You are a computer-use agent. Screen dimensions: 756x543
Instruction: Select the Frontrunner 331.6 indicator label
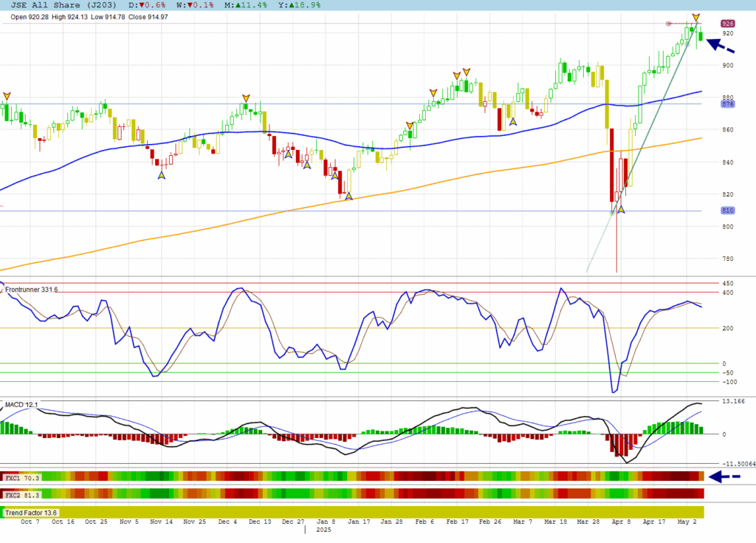(31, 290)
